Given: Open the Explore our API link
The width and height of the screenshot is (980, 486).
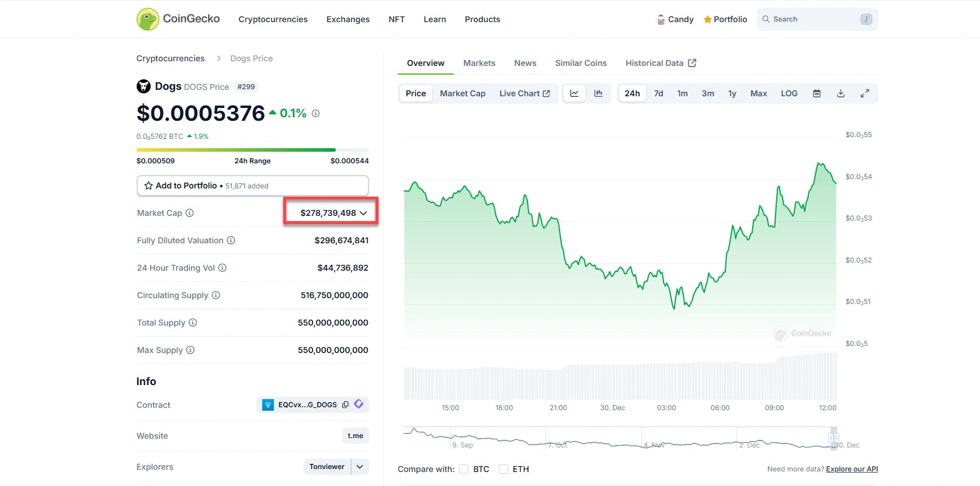Looking at the screenshot, I should click(x=852, y=469).
